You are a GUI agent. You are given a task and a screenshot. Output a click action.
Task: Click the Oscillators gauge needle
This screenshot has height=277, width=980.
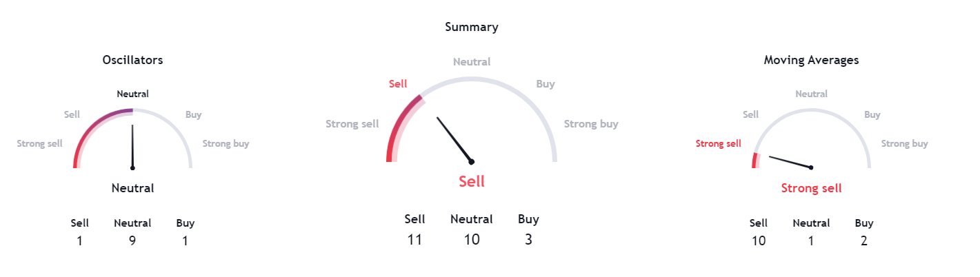click(x=132, y=146)
